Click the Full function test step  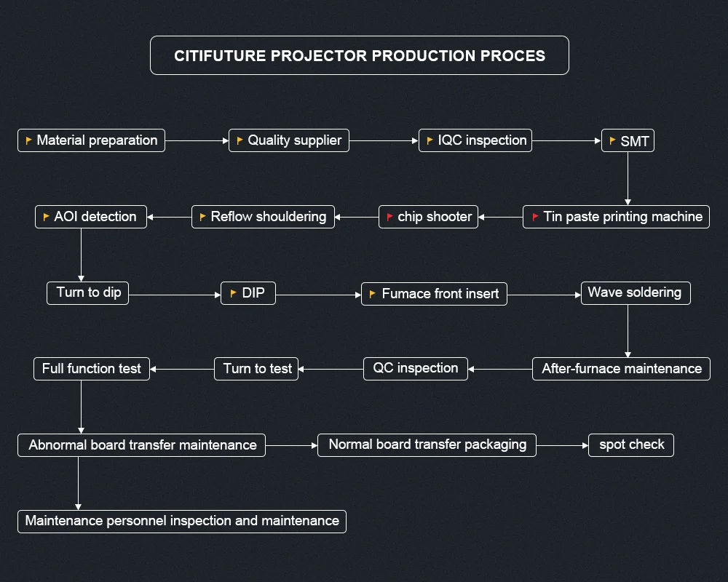(91, 369)
